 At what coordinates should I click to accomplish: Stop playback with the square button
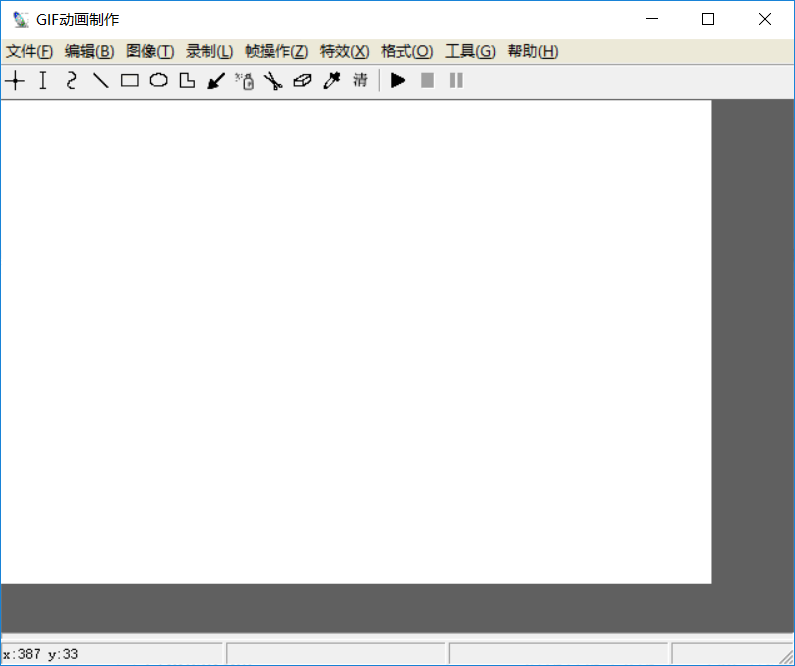pos(427,81)
